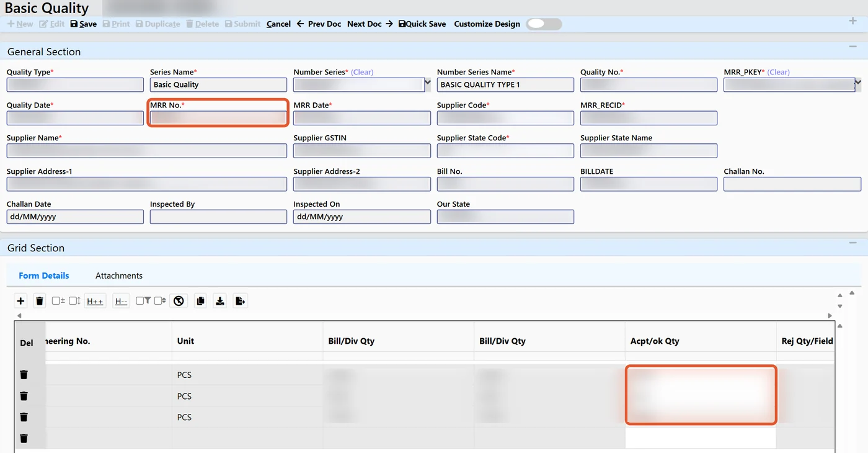Click the Clear link next to MRR_PKEY
Image resolution: width=868 pixels, height=453 pixels.
click(779, 72)
